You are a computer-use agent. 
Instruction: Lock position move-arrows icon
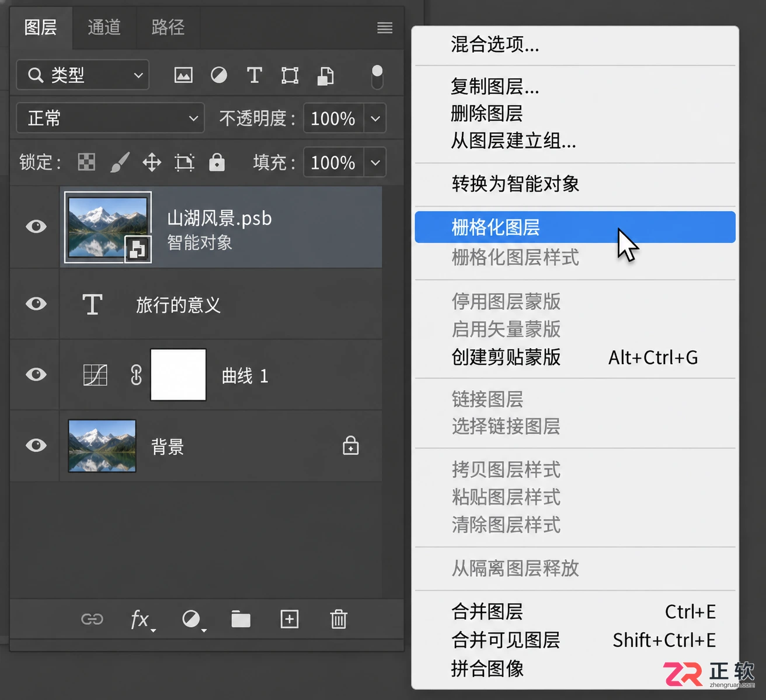[x=152, y=162]
